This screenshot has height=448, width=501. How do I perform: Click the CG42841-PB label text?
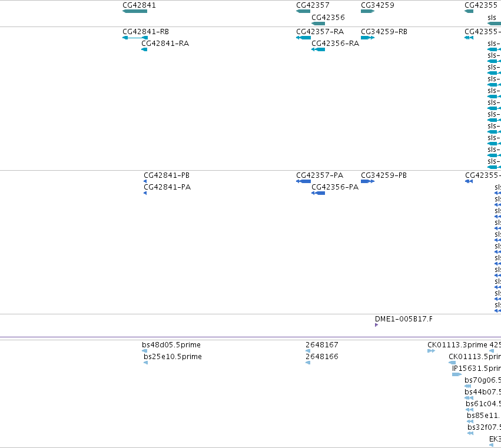167,175
